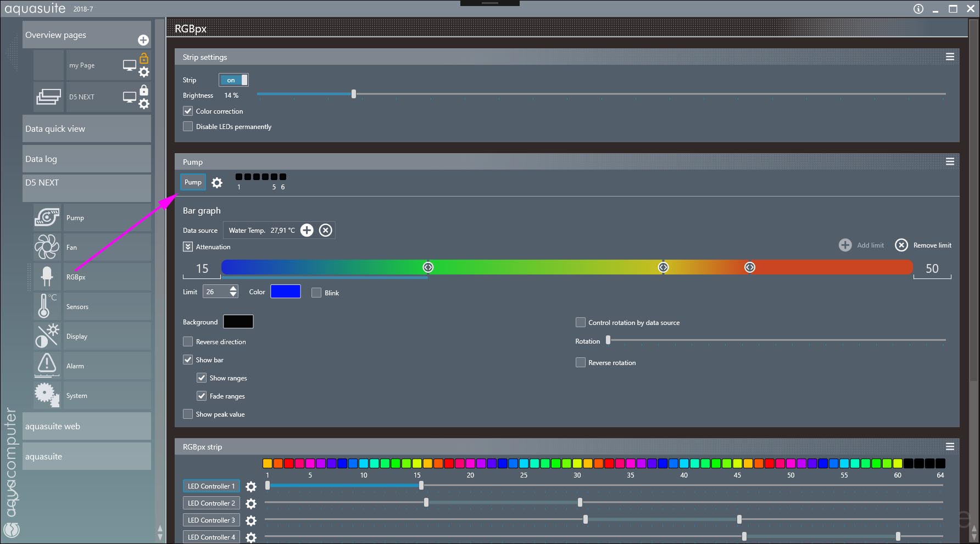Viewport: 980px width, 544px height.
Task: Add new overview page with plus icon
Action: click(x=143, y=40)
